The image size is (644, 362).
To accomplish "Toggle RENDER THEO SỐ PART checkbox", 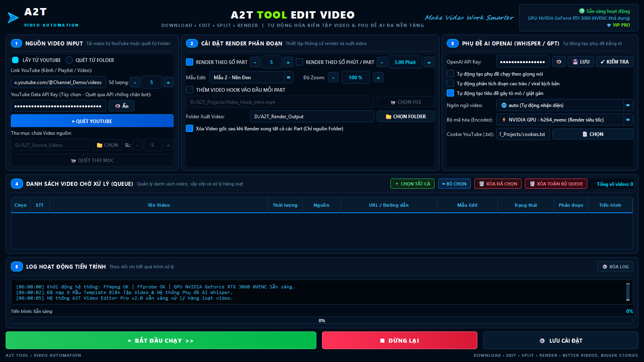I will pos(190,62).
